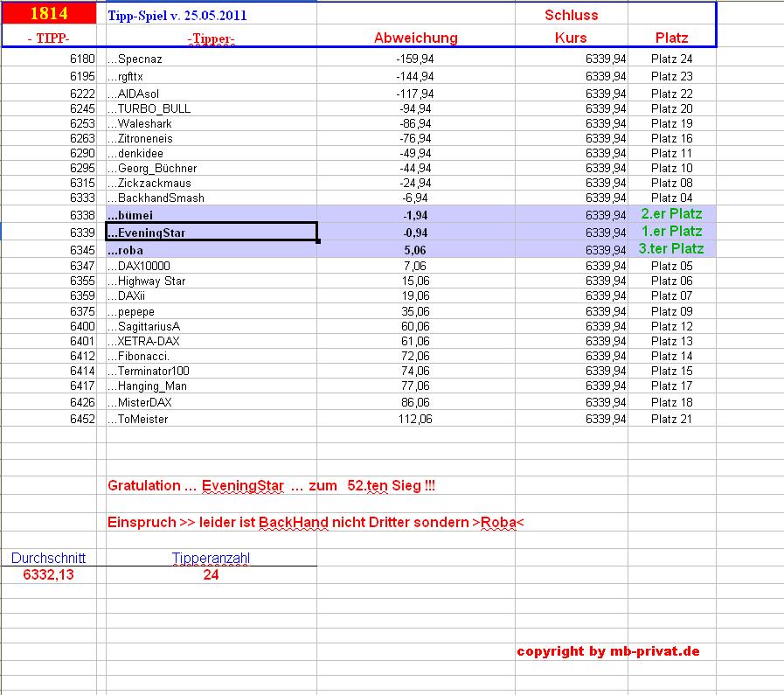Click the 'Einspruch' BackHand note text
Image resolution: width=784 pixels, height=695 pixels.
pos(316,523)
